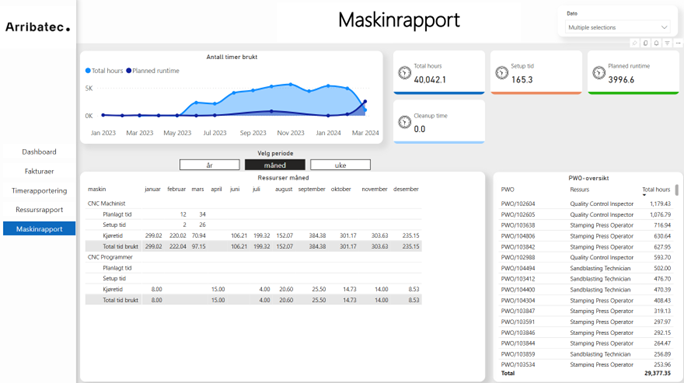The width and height of the screenshot is (684, 383).
Task: Click the Cleanup time value 0.0
Action: (419, 129)
